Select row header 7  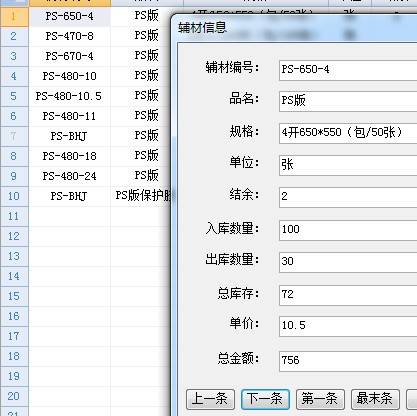click(x=14, y=136)
